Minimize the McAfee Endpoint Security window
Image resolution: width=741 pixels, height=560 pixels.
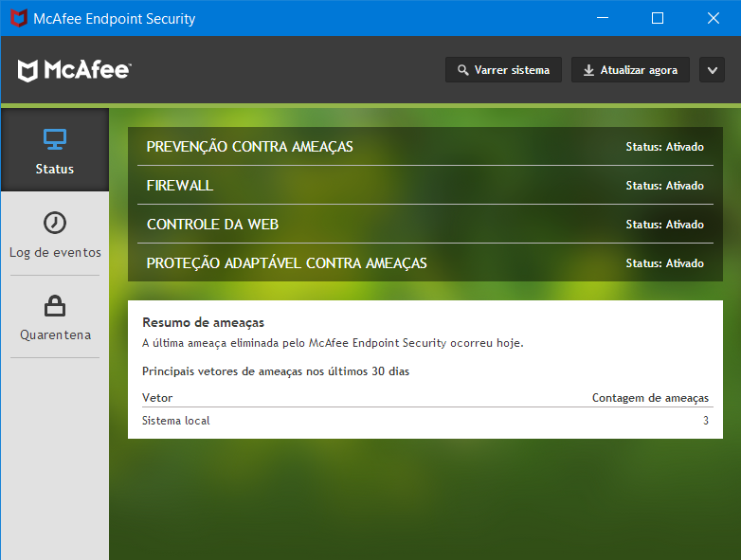(603, 18)
